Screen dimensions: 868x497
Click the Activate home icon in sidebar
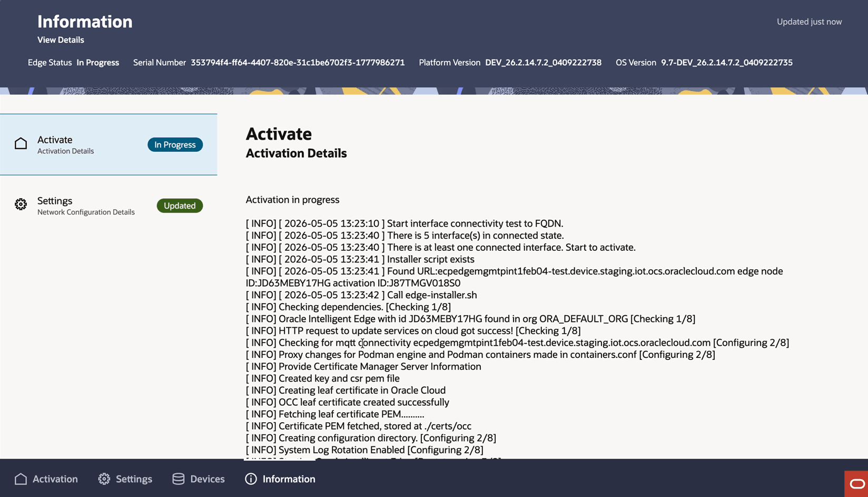(x=21, y=143)
